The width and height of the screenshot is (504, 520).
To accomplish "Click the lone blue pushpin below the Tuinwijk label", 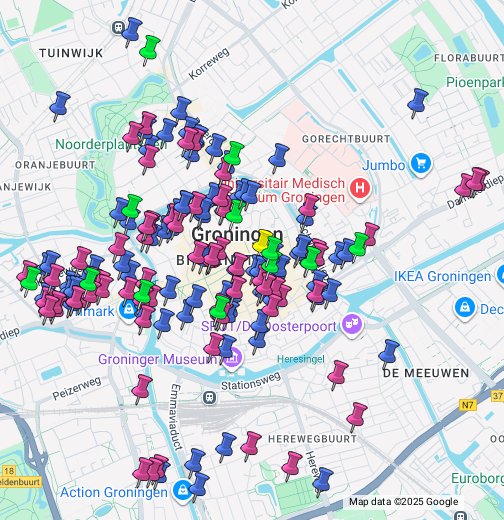I will pos(60,106).
